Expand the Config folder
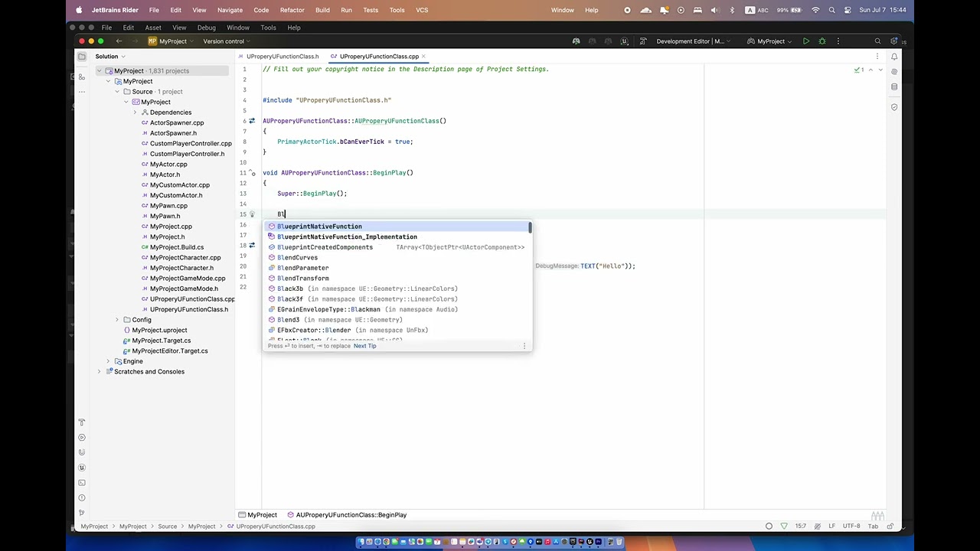 117,320
